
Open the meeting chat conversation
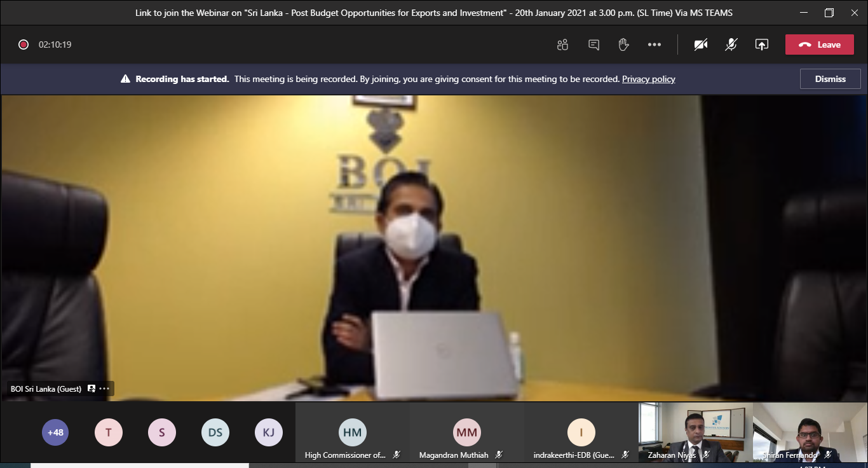pos(593,45)
